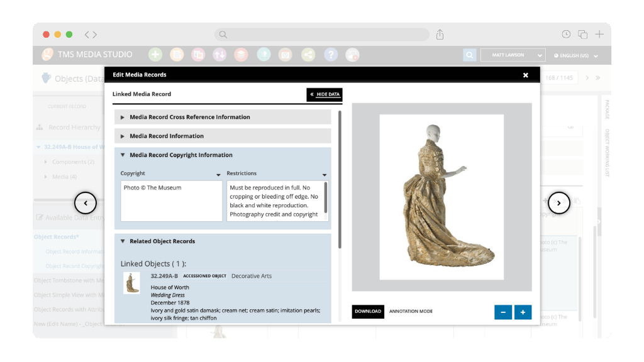Viewport: 644px width, 362px height.
Task: Go to previous media with left arrow
Action: pyautogui.click(x=86, y=203)
